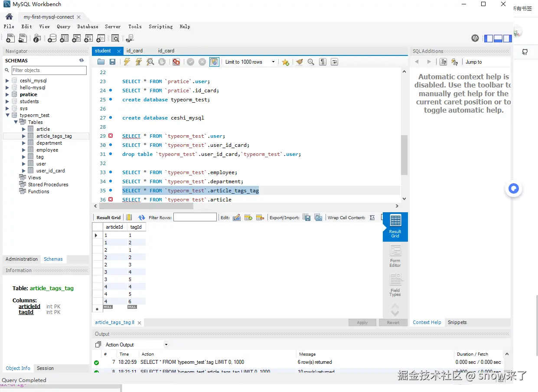
Task: Click the Stop execution hand icon
Action: [162, 62]
